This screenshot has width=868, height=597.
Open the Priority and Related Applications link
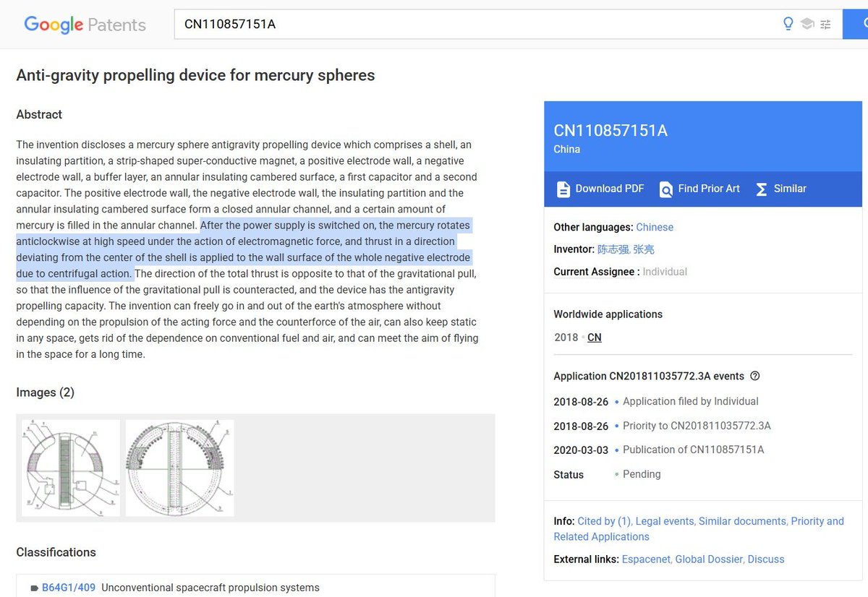(699, 529)
